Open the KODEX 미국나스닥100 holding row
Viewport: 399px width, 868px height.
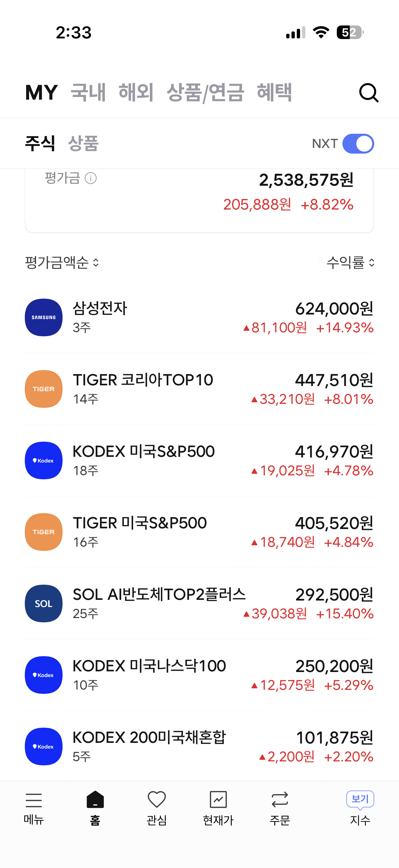tap(199, 675)
